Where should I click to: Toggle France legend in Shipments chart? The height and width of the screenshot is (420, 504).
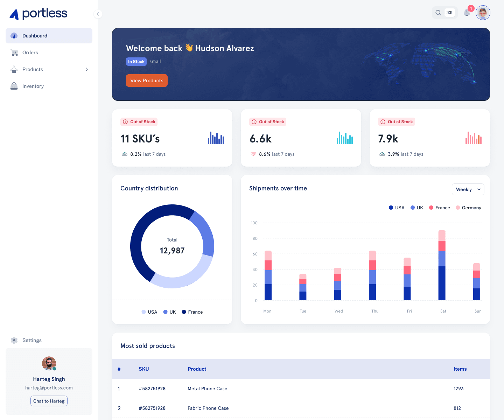click(x=440, y=208)
